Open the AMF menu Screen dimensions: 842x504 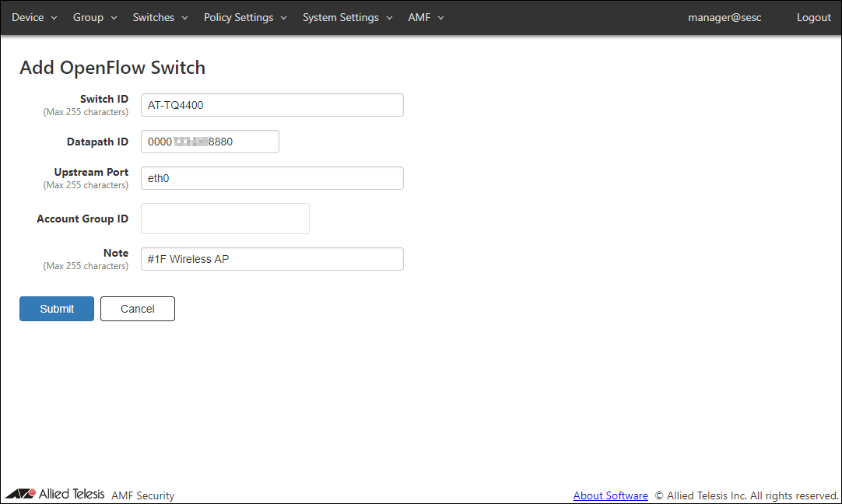[426, 18]
